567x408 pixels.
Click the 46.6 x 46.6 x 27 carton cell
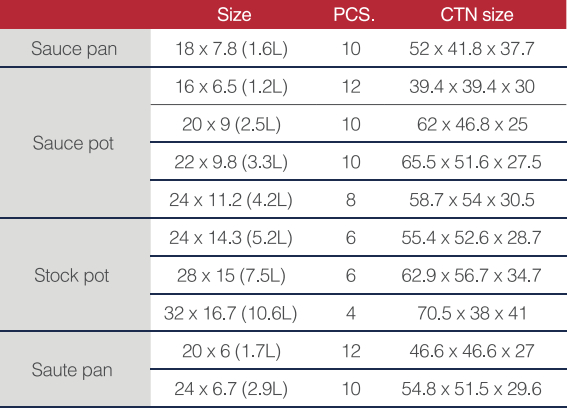(x=472, y=351)
